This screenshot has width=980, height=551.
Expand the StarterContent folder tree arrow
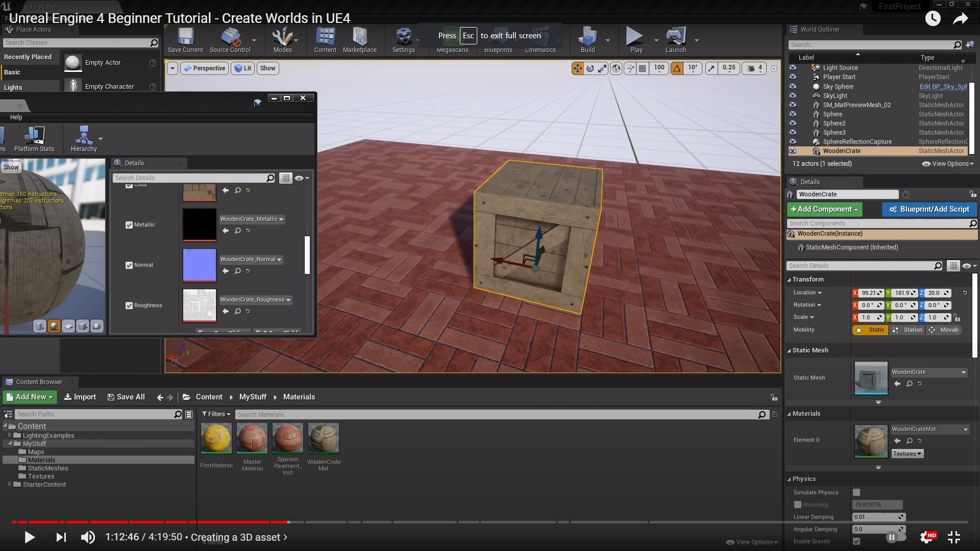coord(10,484)
